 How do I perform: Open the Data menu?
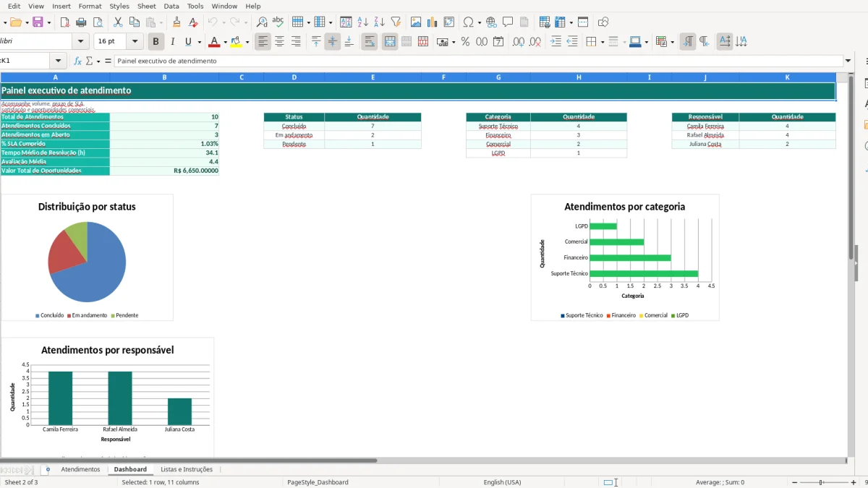171,6
